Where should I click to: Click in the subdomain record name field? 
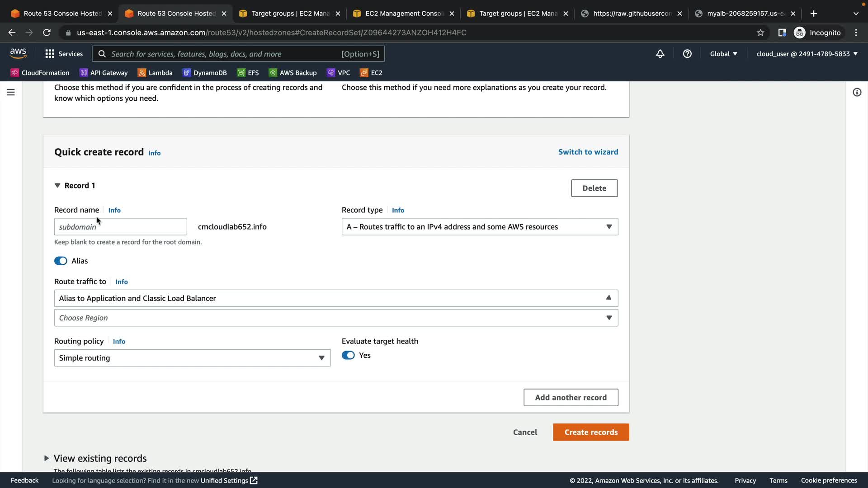tap(120, 227)
